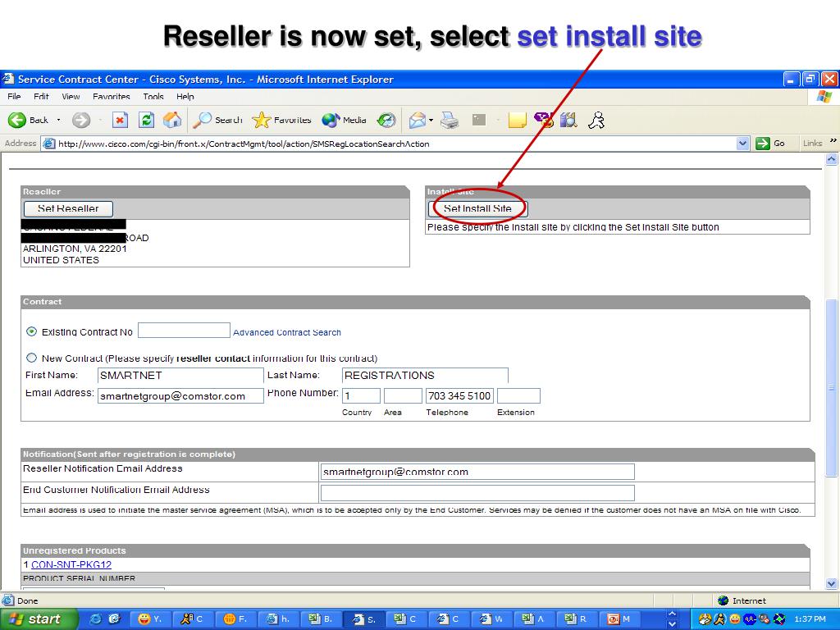The height and width of the screenshot is (630, 840).
Task: Click the page scrollbar down arrow
Action: tap(832, 583)
